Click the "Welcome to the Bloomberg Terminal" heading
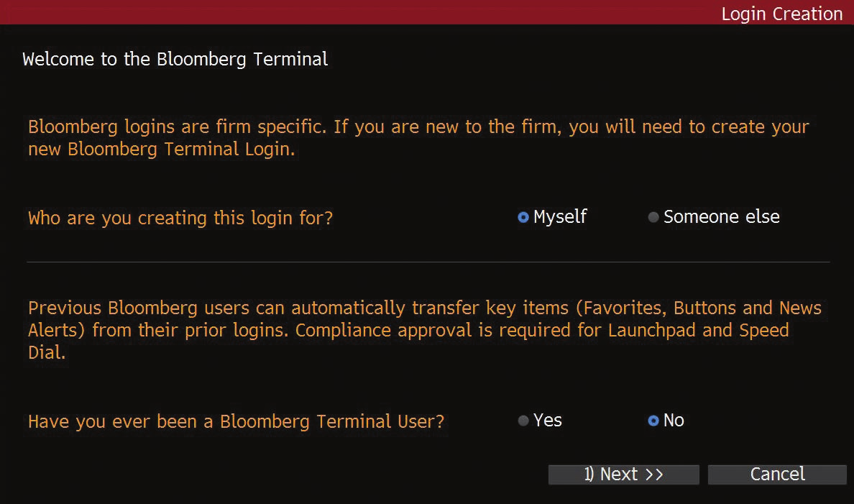This screenshot has width=854, height=504. point(175,59)
